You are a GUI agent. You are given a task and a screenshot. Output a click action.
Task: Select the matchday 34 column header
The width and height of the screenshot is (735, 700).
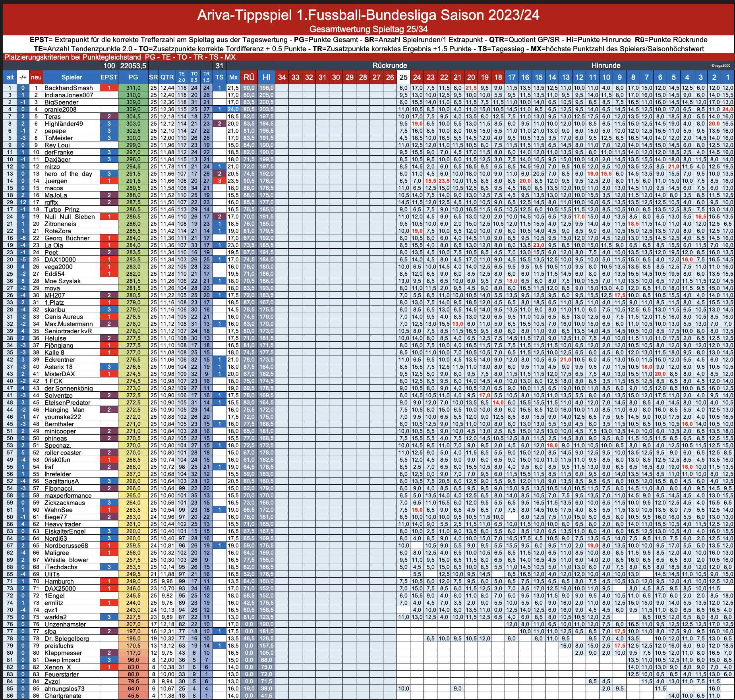tap(282, 77)
